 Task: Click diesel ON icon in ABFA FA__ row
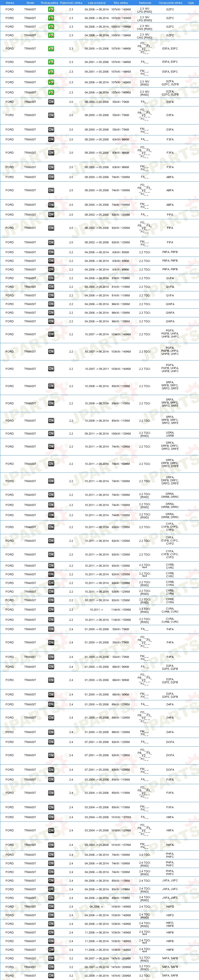pos(51,177)
